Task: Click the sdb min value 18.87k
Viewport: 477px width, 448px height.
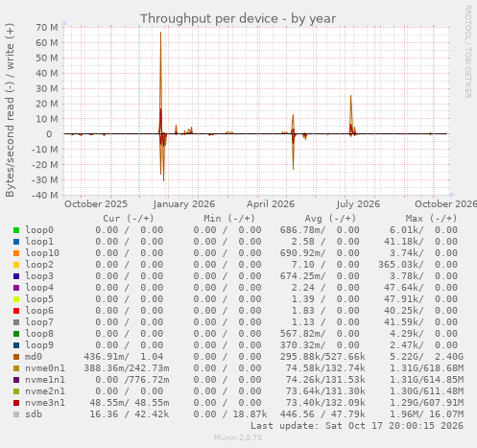Action: [250, 414]
